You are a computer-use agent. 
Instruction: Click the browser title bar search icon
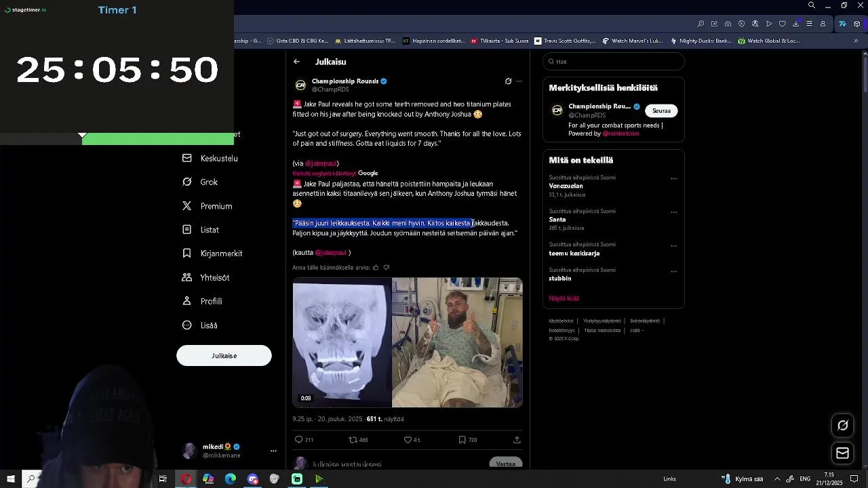point(811,5)
